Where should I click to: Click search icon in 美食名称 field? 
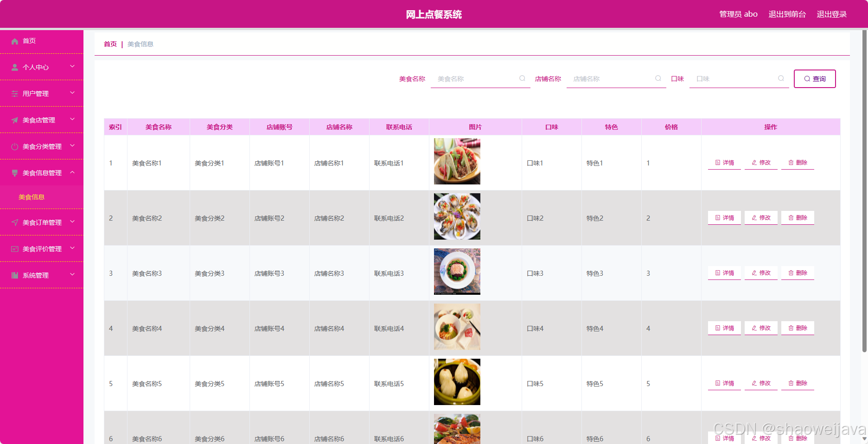(x=522, y=78)
